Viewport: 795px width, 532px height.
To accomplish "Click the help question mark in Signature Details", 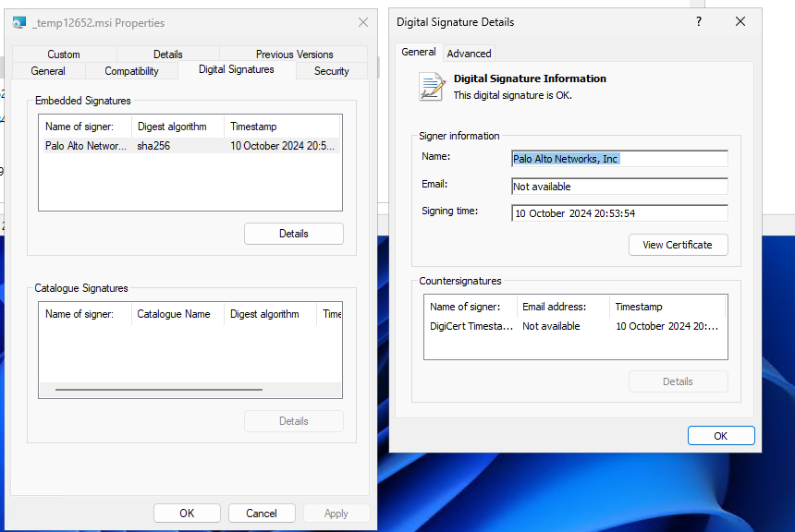I will click(699, 21).
